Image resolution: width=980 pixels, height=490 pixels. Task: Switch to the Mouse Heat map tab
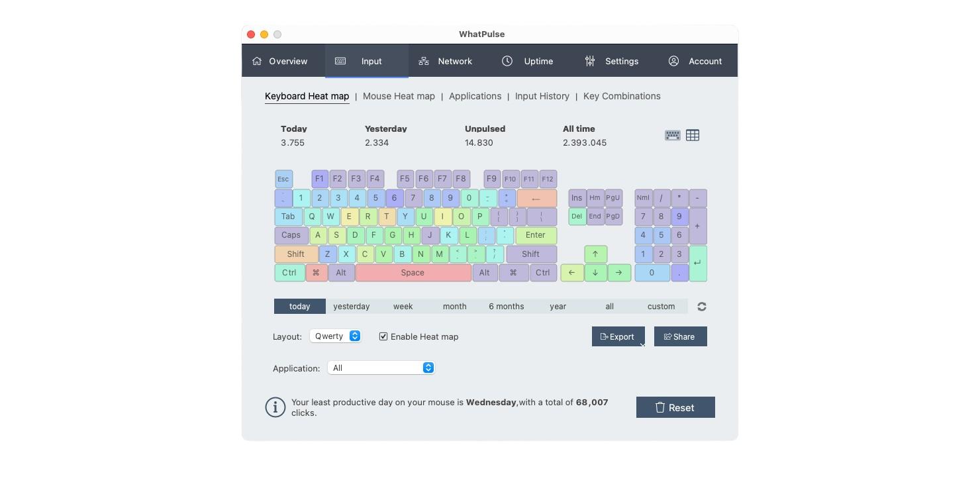tap(399, 96)
